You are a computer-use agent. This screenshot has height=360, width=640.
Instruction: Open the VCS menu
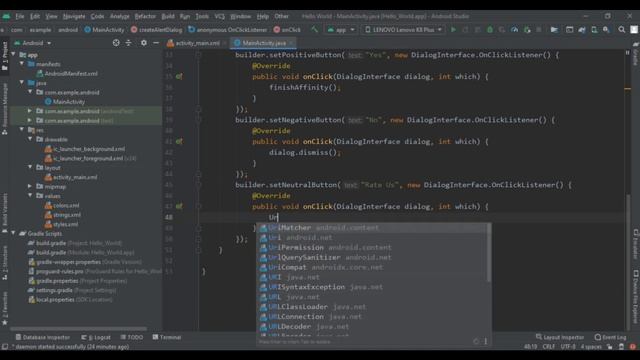(x=219, y=16)
